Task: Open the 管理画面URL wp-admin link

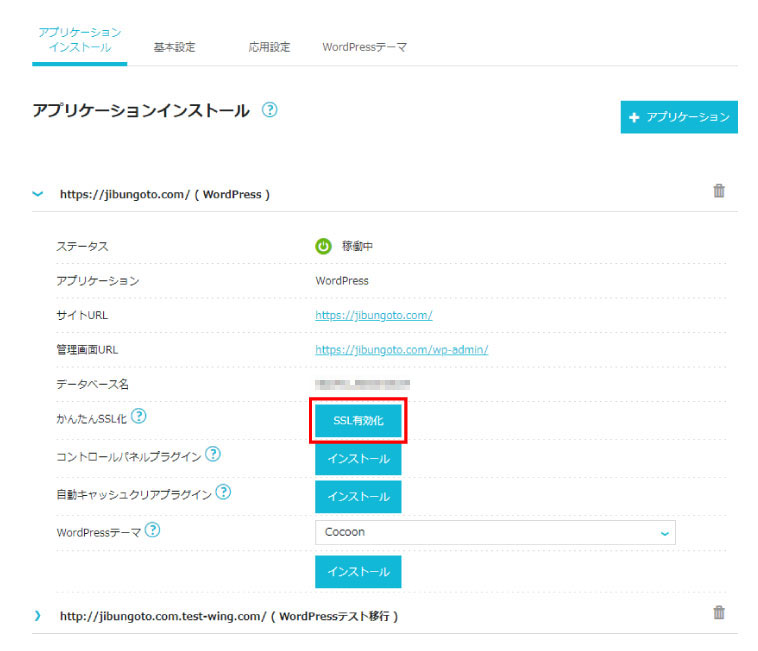Action: (x=401, y=350)
